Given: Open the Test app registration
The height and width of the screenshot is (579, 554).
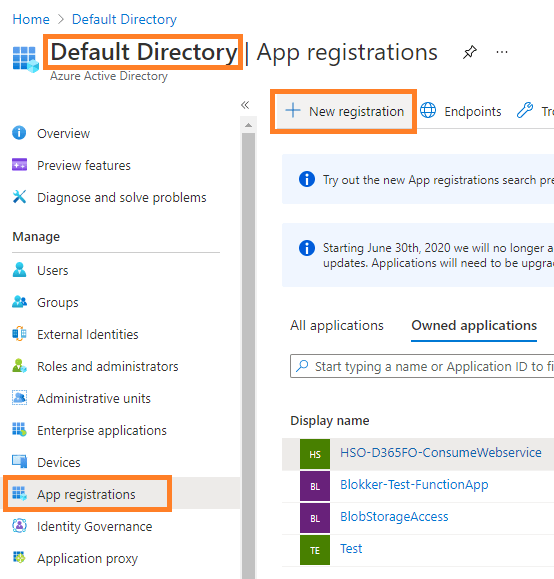Looking at the screenshot, I should pyautogui.click(x=351, y=549).
